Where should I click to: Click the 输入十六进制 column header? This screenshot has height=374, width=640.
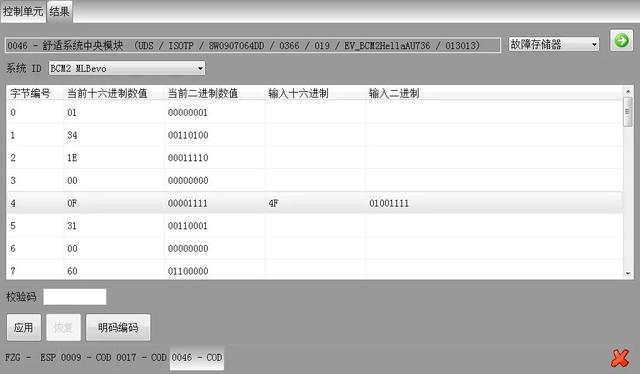point(298,94)
